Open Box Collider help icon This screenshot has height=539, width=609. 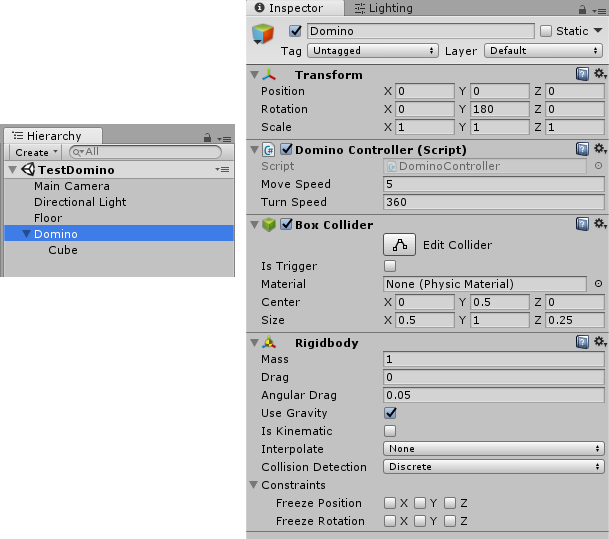(x=582, y=224)
